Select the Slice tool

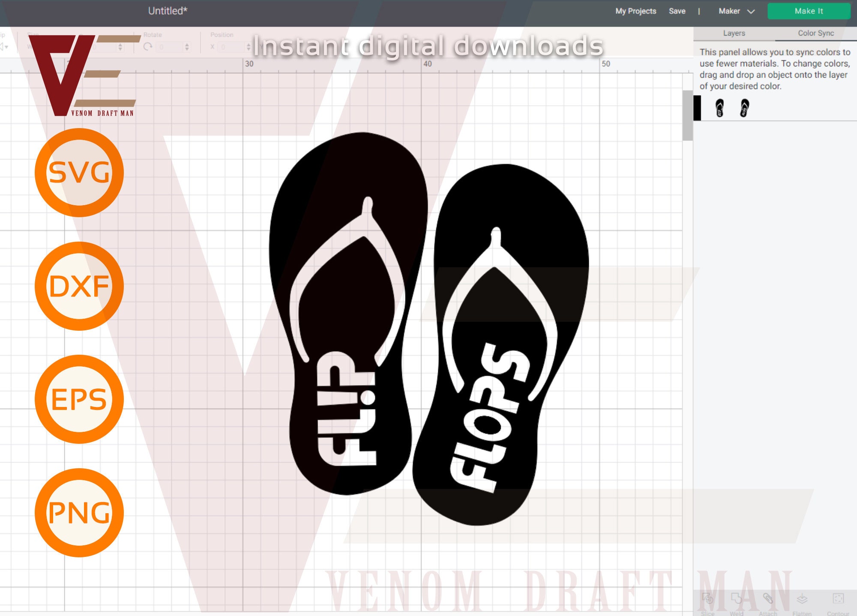coord(707,599)
